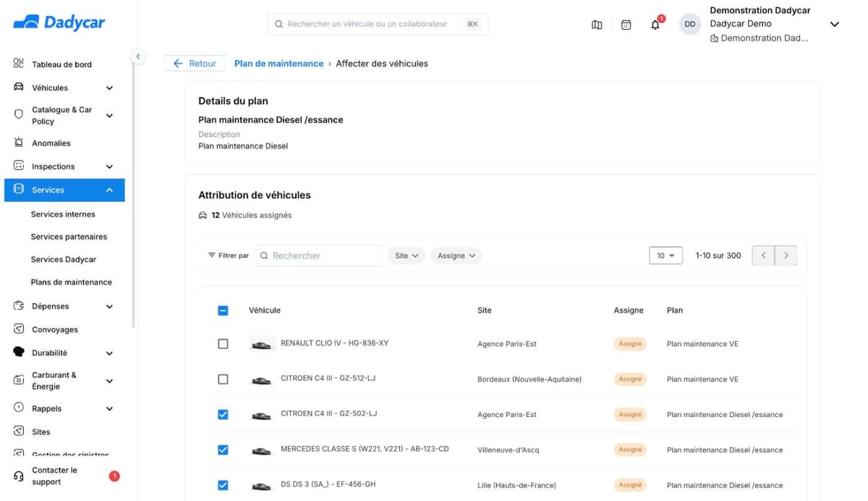Click Contacter le support
This screenshot has height=501, width=868.
point(55,476)
